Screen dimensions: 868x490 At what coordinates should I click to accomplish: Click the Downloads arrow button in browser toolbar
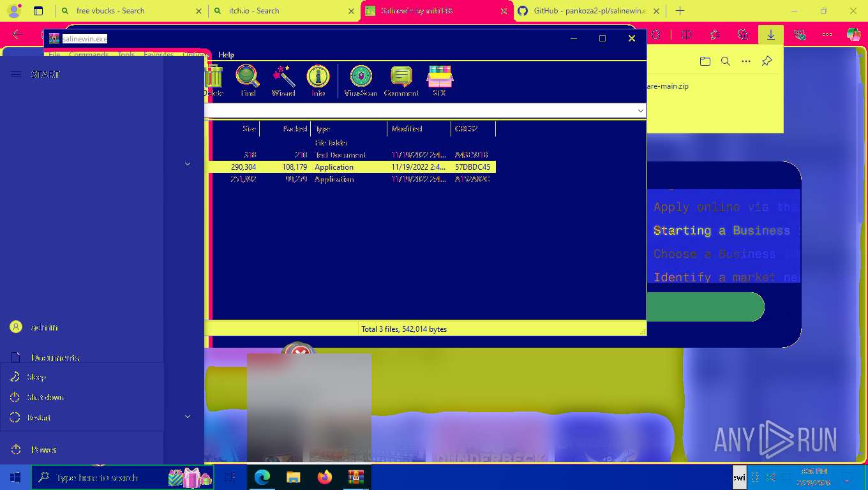(x=771, y=34)
